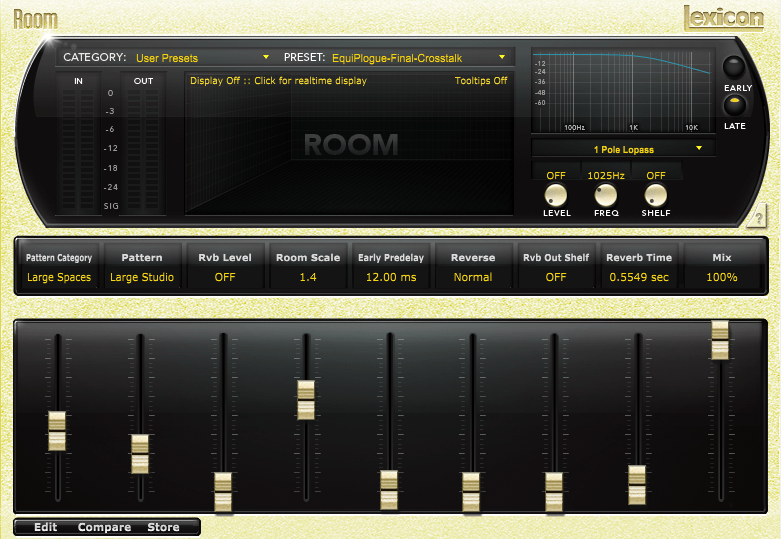Click the filter LEVEL value OFF
Image resolution: width=781 pixels, height=539 pixels.
[556, 175]
